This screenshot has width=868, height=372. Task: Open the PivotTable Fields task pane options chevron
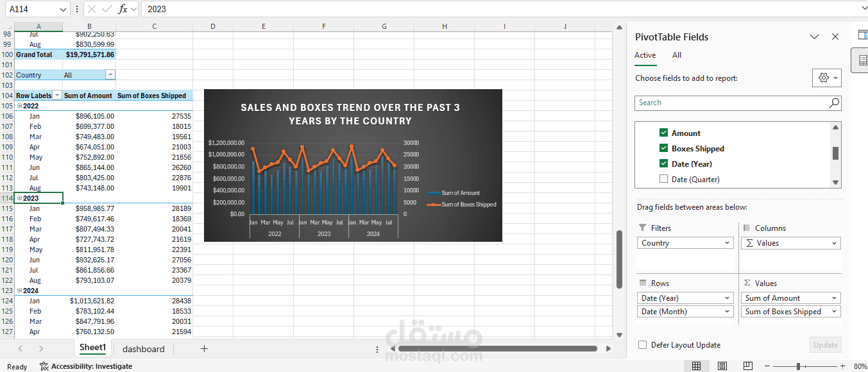pyautogui.click(x=815, y=37)
